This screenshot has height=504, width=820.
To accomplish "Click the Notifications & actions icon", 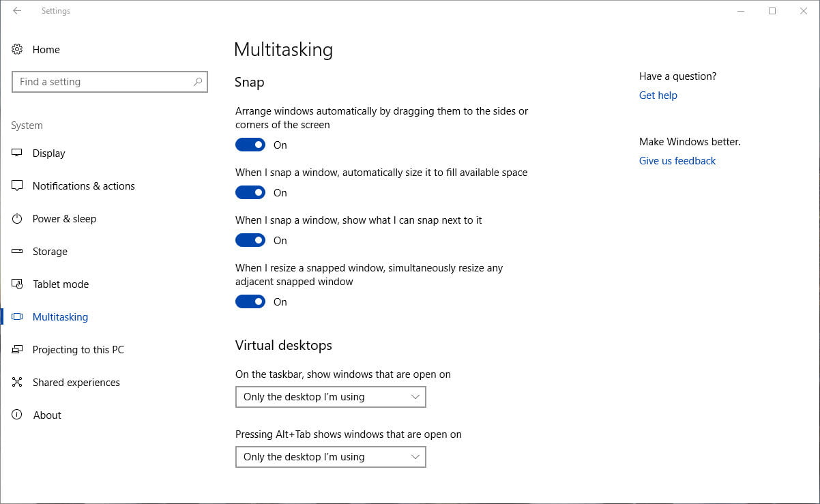I will pyautogui.click(x=17, y=186).
